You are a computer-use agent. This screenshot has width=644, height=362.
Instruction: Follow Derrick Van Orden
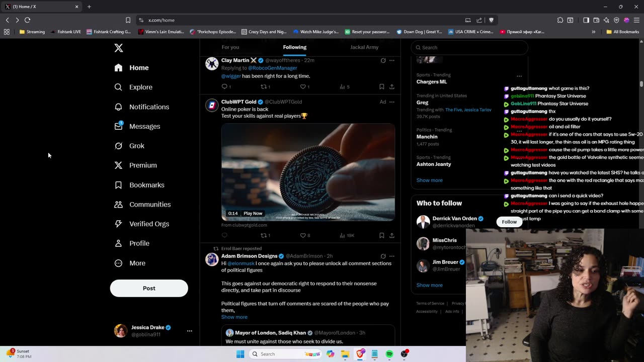click(509, 222)
